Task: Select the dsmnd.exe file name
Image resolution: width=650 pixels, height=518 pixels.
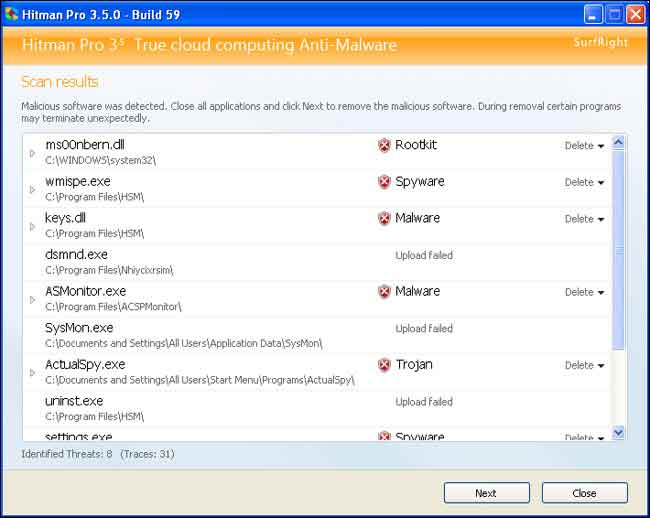Action: (76, 254)
